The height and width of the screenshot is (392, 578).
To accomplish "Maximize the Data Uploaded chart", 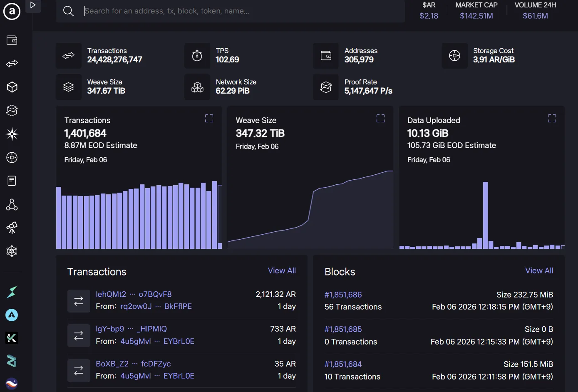I will tap(552, 119).
